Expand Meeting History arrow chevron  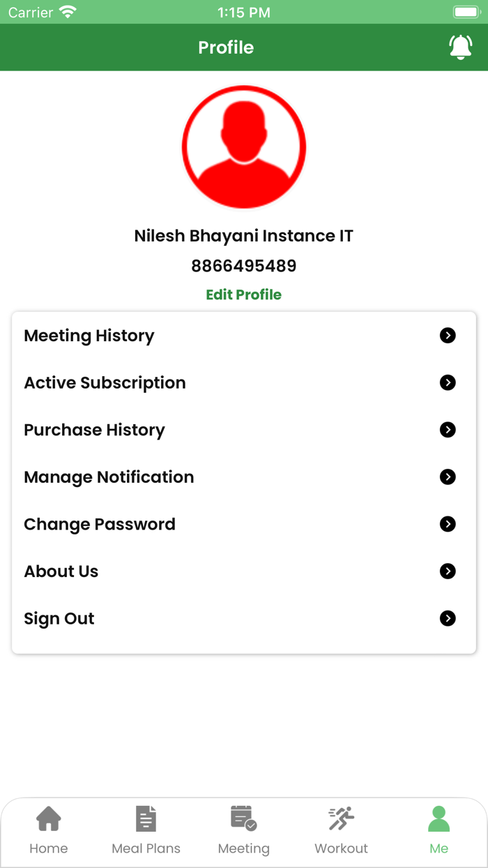pyautogui.click(x=448, y=336)
